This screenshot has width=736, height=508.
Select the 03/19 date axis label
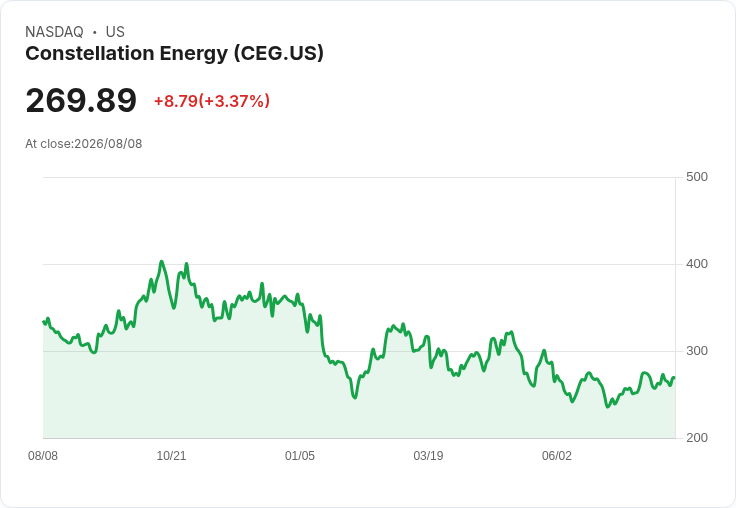428,455
